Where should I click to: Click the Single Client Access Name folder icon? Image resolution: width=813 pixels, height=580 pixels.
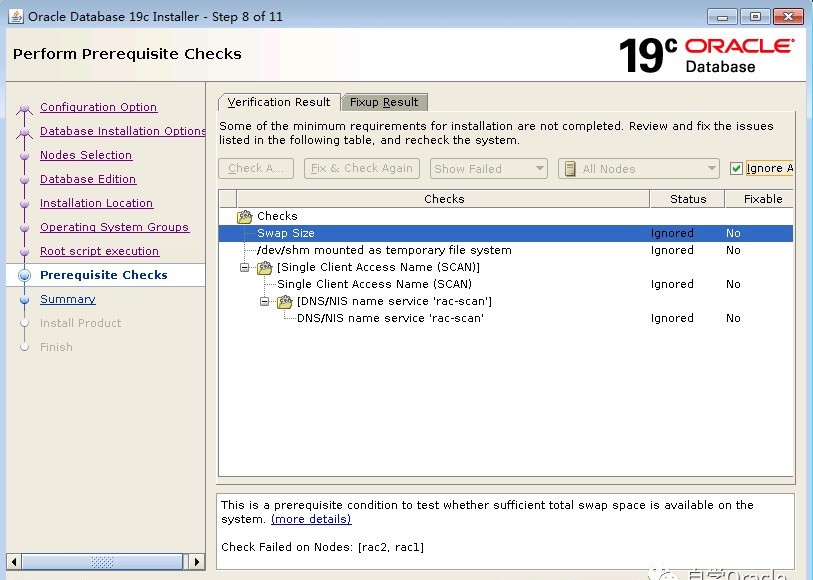point(264,268)
